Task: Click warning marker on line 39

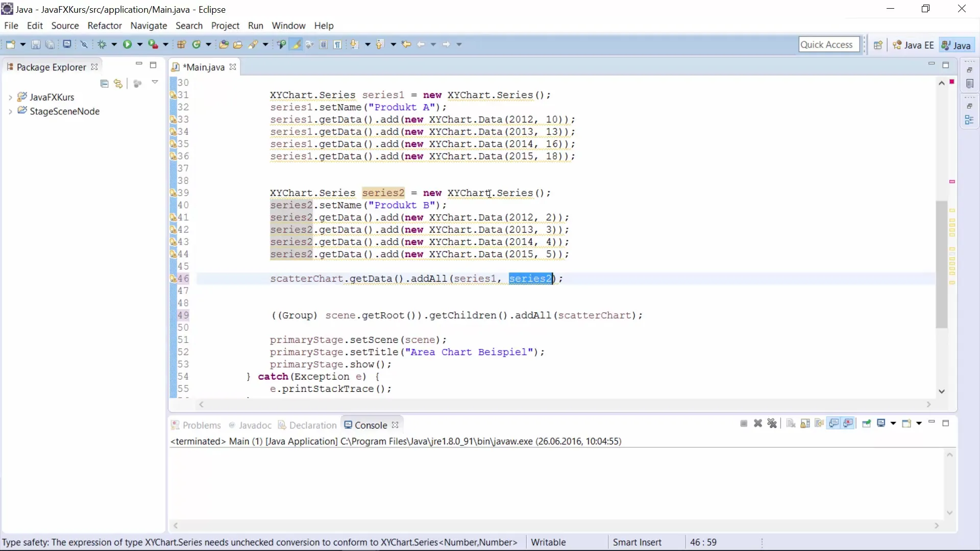Action: tap(173, 193)
